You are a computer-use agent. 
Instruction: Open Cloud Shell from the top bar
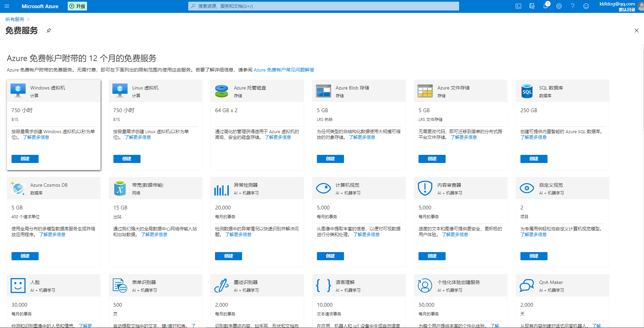(518, 6)
